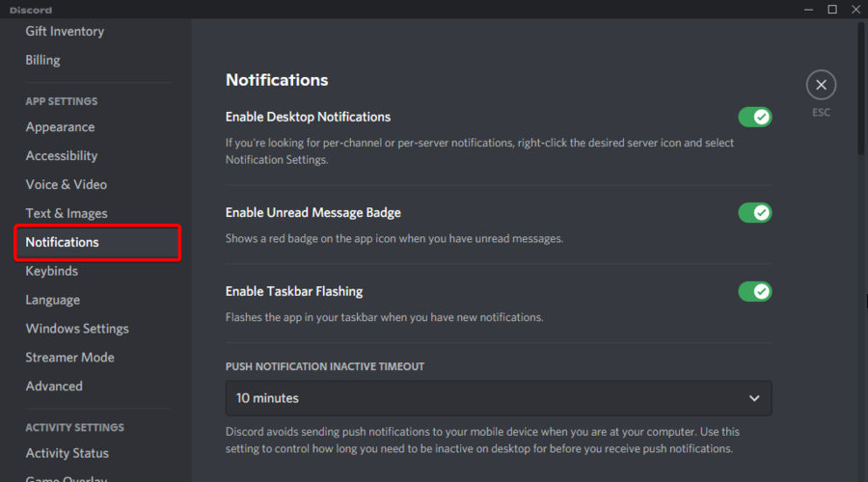Switch to Voice & Video settings
Viewport: 868px width, 482px height.
[x=66, y=185]
